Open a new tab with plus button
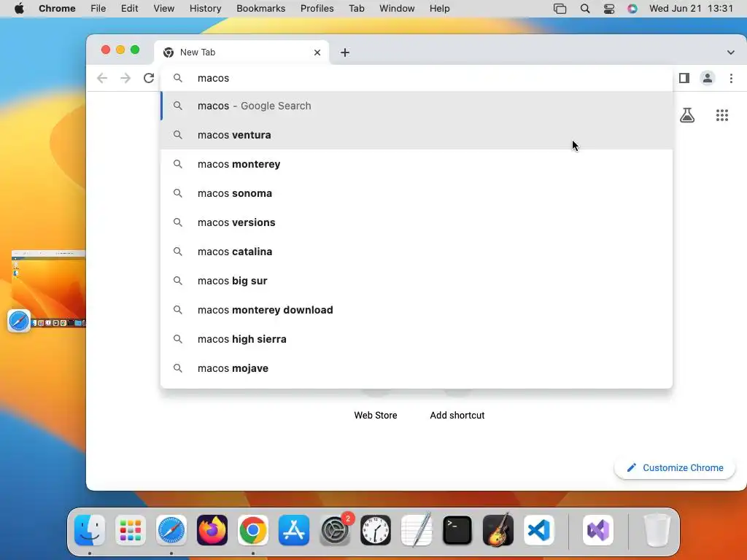 pos(345,52)
